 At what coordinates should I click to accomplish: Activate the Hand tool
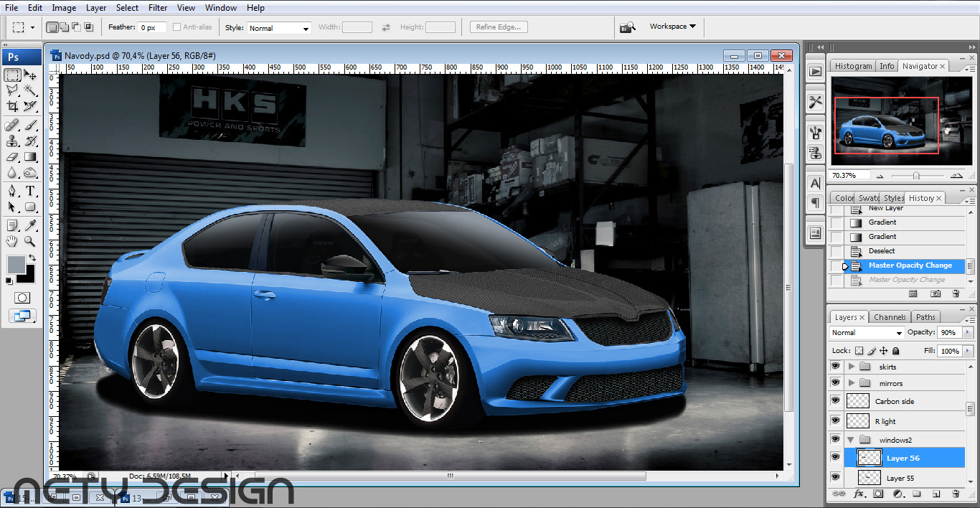click(x=12, y=241)
